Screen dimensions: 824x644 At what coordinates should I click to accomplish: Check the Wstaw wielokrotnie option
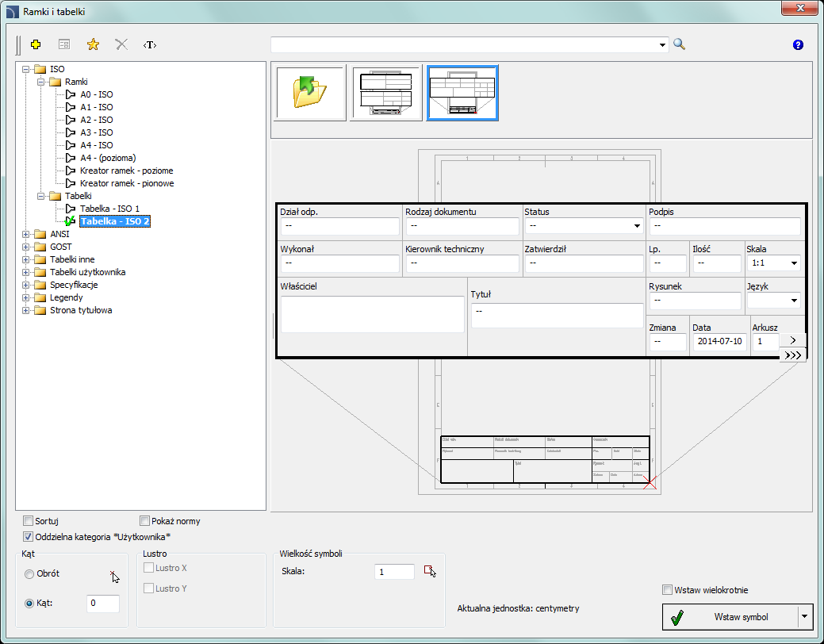(x=668, y=590)
